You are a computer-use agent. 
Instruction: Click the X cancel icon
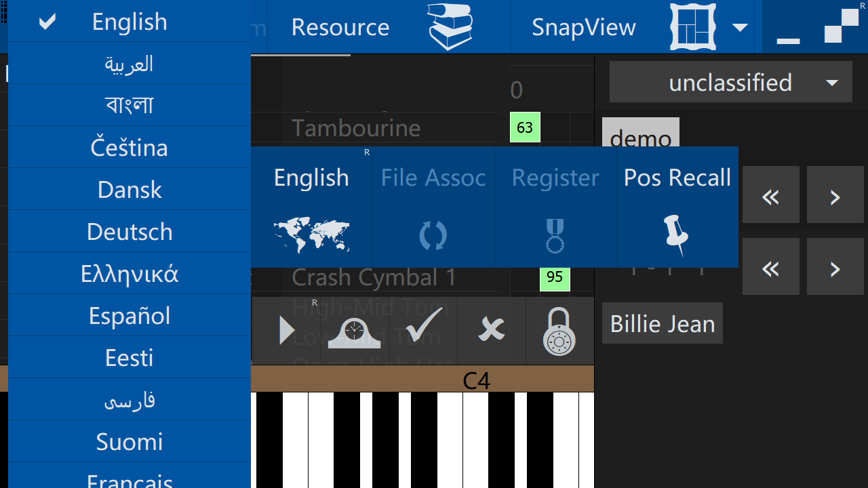pos(492,330)
